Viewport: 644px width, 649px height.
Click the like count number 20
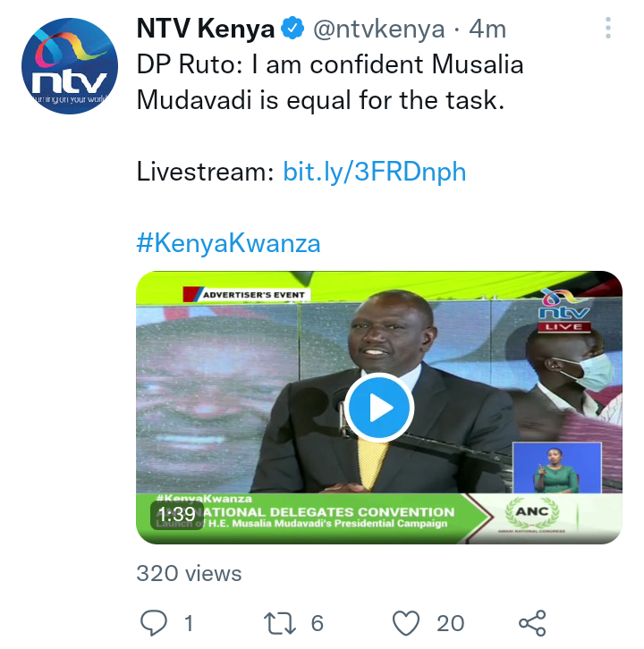450,623
